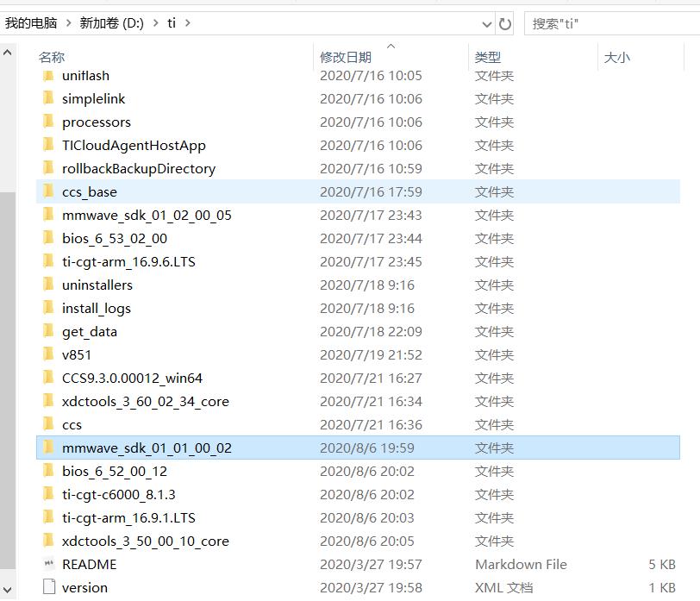The width and height of the screenshot is (700, 601).
Task: Refresh the current ti folder view
Action: (x=504, y=23)
